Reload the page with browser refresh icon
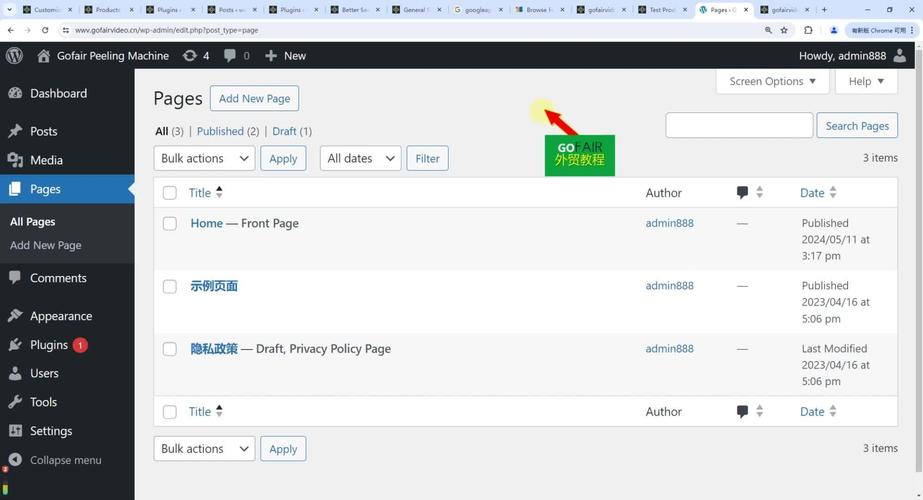This screenshot has height=500, width=923. tap(42, 30)
